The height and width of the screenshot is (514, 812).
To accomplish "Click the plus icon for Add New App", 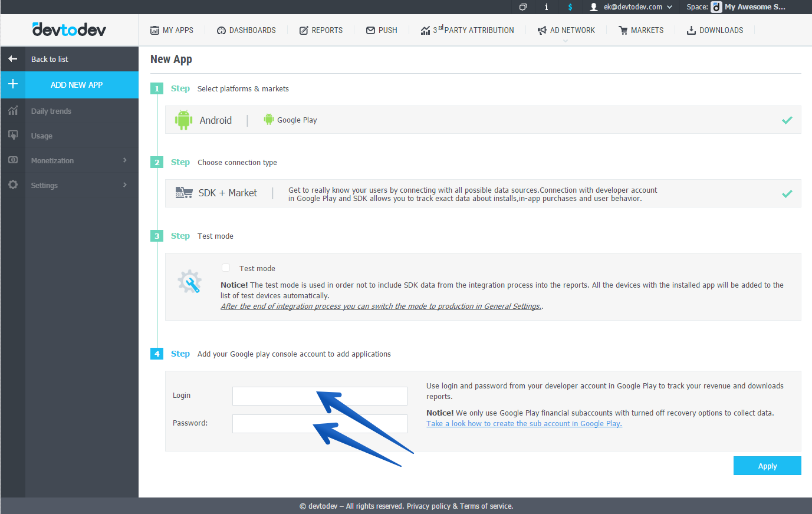I will (13, 84).
